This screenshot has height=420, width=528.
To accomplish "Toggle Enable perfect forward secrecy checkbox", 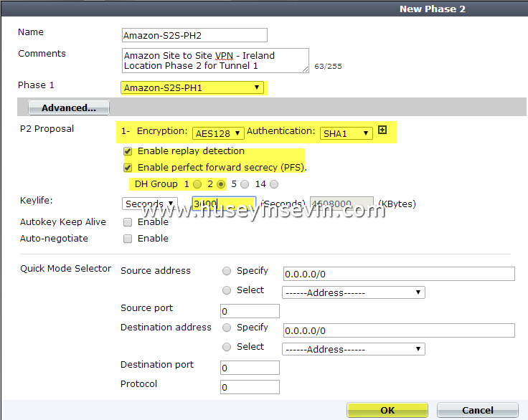I will 128,168.
